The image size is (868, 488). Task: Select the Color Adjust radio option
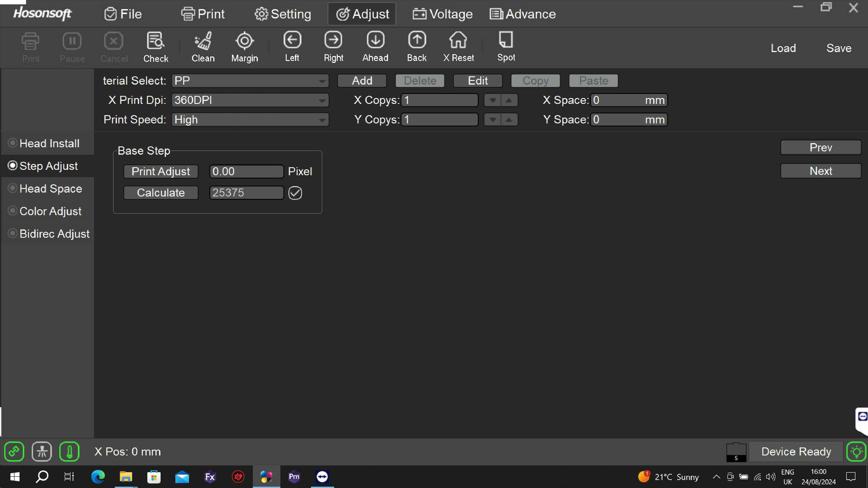(x=12, y=211)
